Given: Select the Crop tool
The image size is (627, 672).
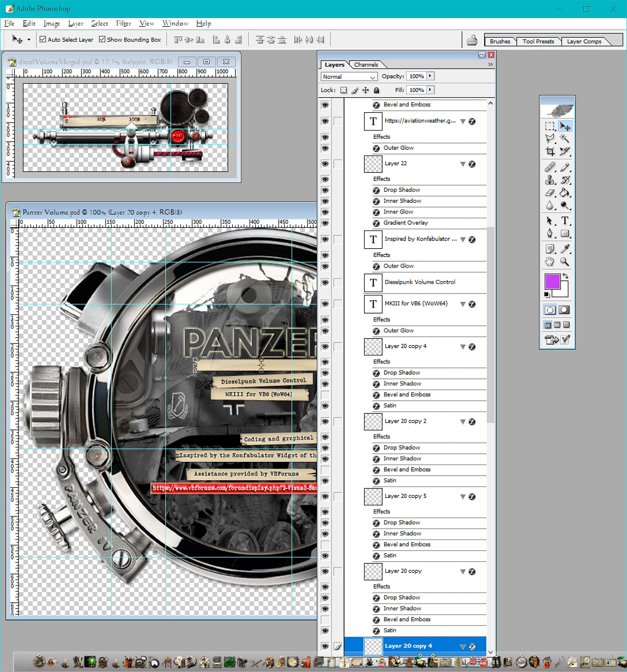Looking at the screenshot, I should (x=550, y=151).
